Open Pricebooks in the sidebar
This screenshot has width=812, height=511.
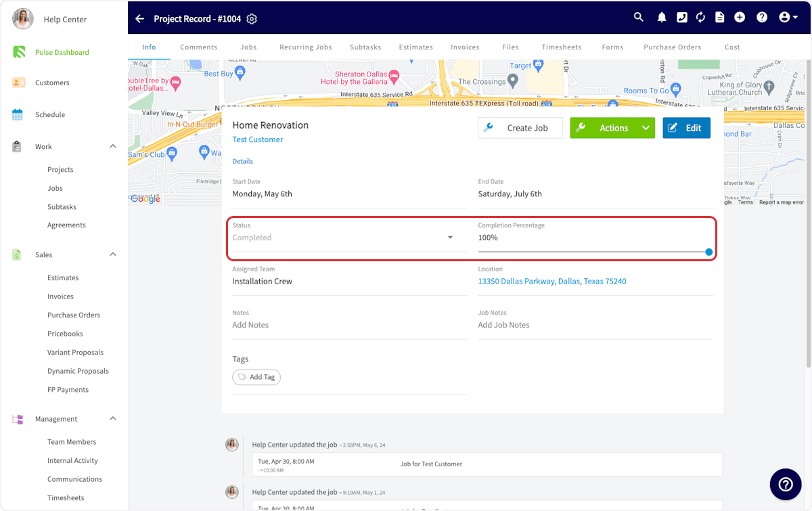65,334
